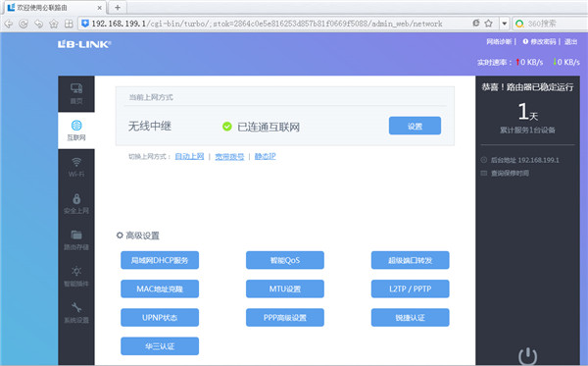Switch to 自动上网 mode link
Screen dimensions: 588x366
[x=189, y=156]
